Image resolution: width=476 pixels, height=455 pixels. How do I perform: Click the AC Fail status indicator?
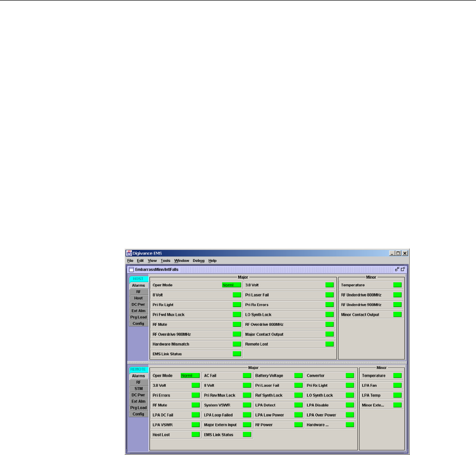pyautogui.click(x=247, y=376)
